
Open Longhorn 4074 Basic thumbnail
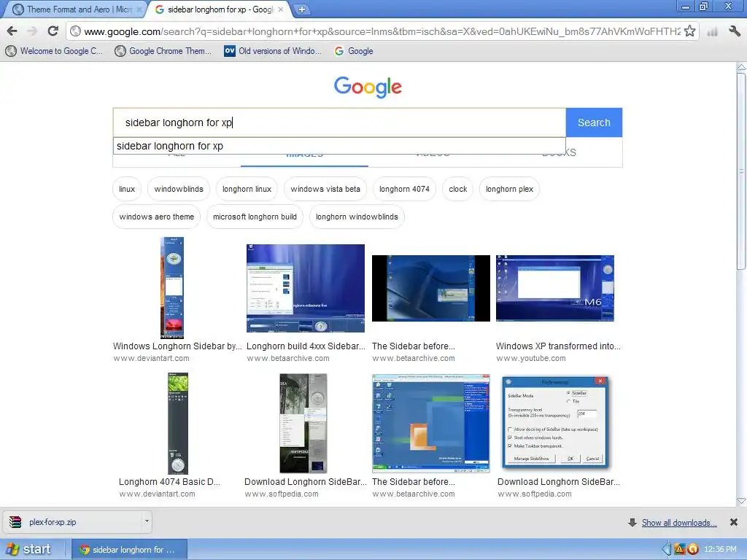(178, 424)
